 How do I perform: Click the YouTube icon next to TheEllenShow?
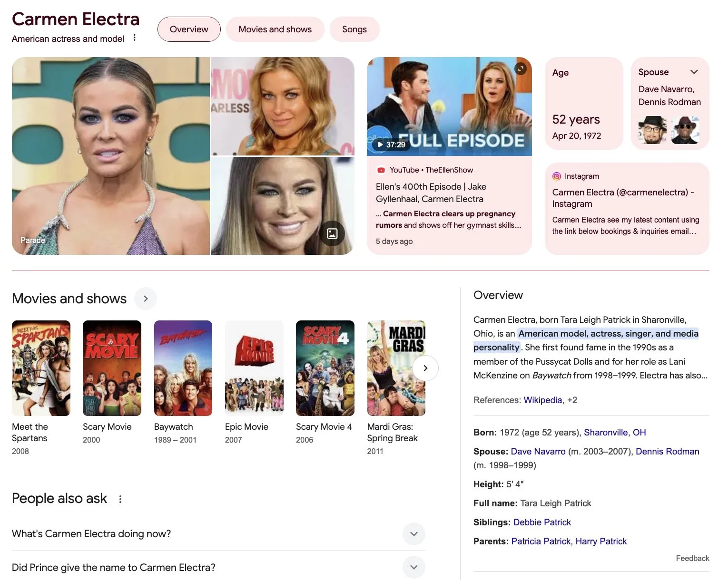381,170
